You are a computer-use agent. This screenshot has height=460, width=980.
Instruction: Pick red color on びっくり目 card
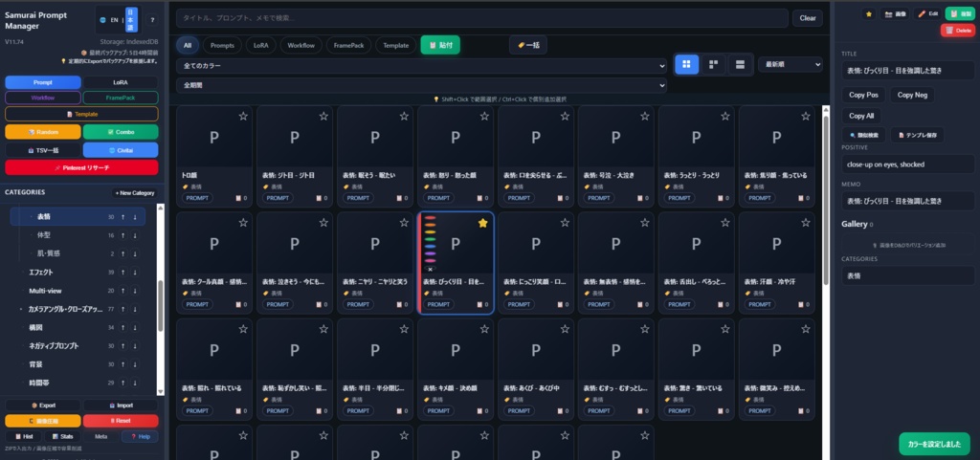[x=430, y=218]
